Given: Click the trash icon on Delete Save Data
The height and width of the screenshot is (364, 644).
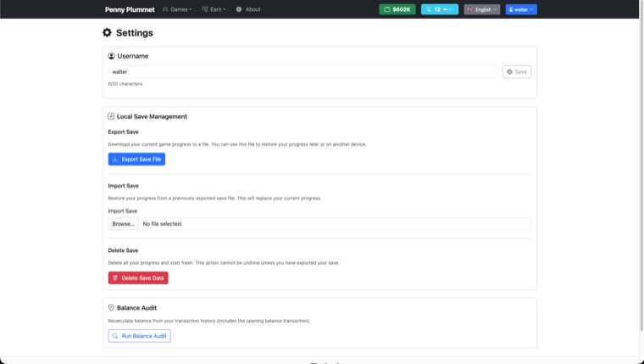Looking at the screenshot, I should (x=115, y=277).
